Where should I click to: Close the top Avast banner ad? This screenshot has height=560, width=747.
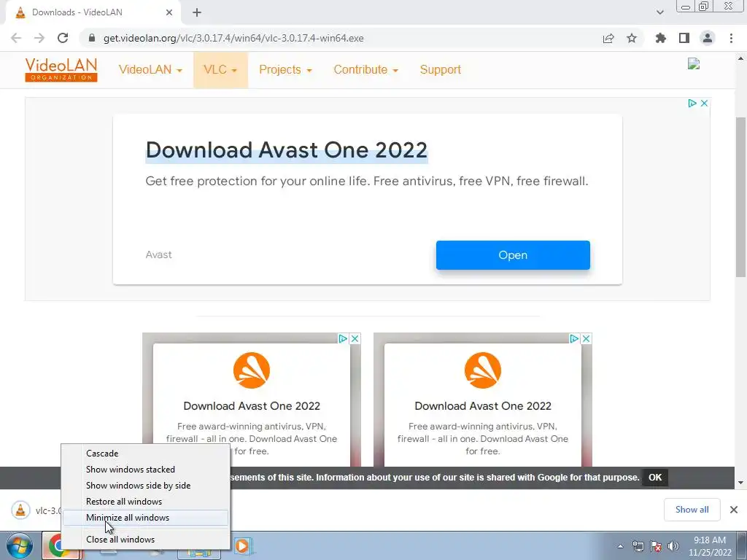(x=704, y=103)
